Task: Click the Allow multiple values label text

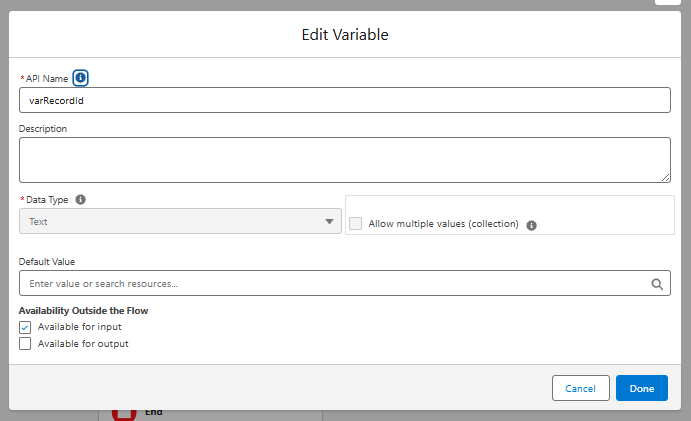Action: [x=443, y=224]
